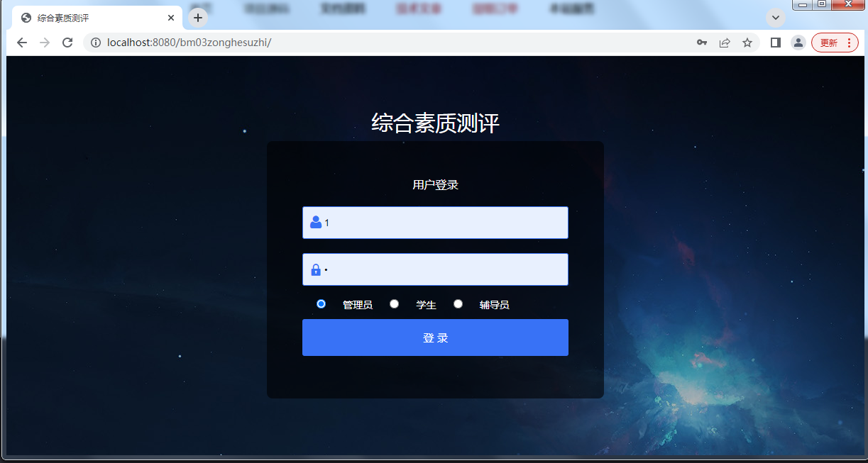Select the 管理员 radio button
Image resolution: width=868 pixels, height=463 pixels.
point(322,303)
